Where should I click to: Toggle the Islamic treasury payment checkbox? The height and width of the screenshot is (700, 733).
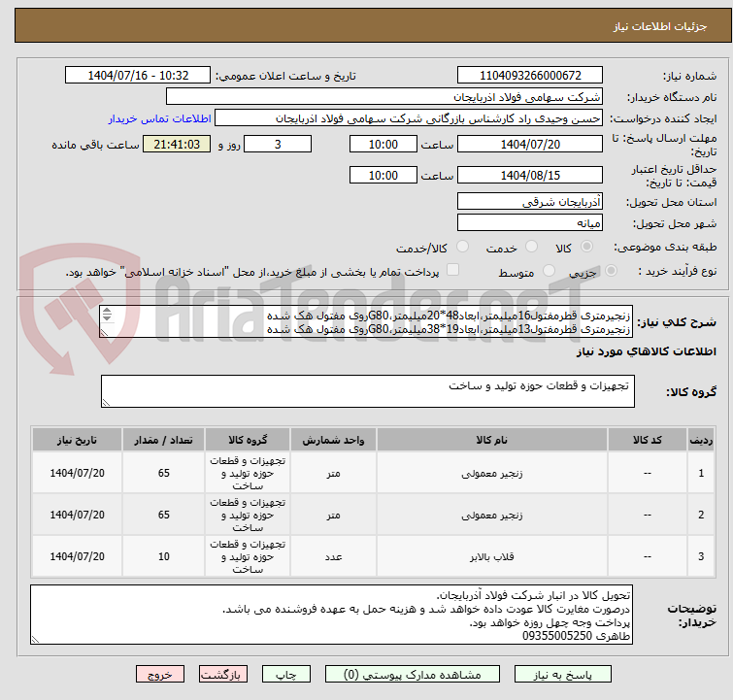coord(453,270)
